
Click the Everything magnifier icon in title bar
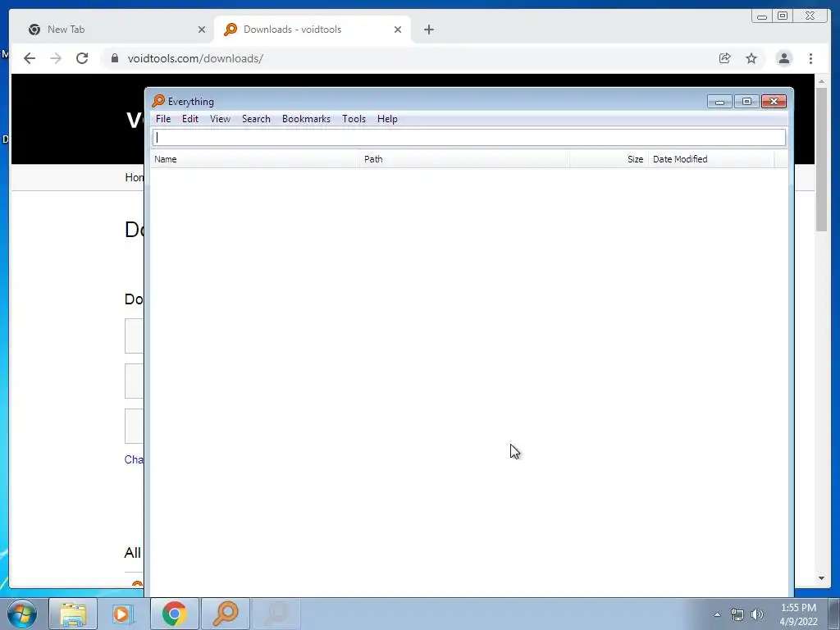tap(158, 101)
